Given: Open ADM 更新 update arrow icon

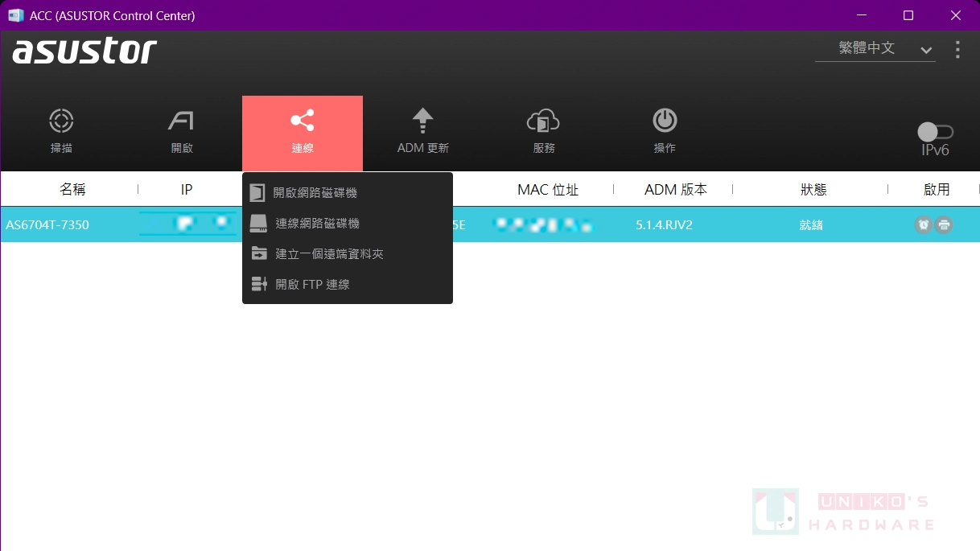Looking at the screenshot, I should tap(422, 121).
